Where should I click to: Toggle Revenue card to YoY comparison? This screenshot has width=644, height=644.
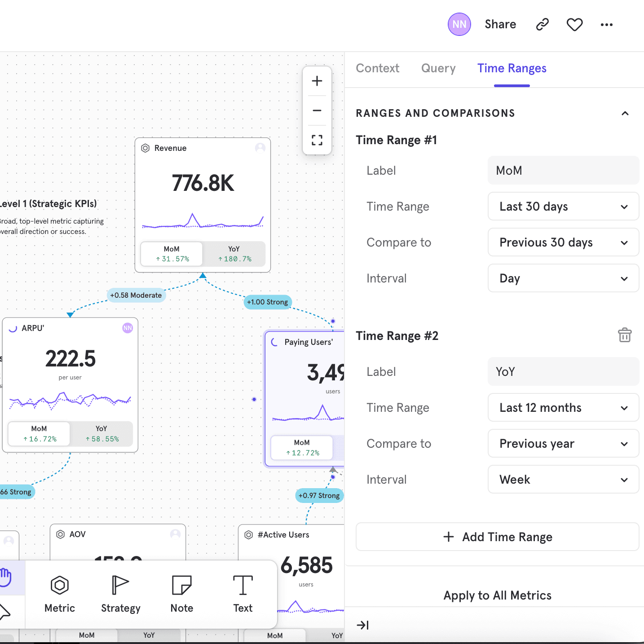(234, 254)
